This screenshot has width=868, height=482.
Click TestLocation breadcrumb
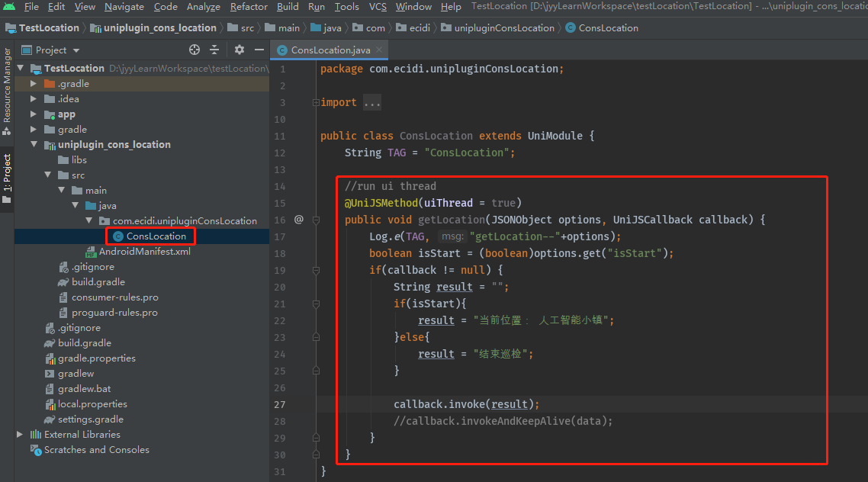pyautogui.click(x=43, y=28)
